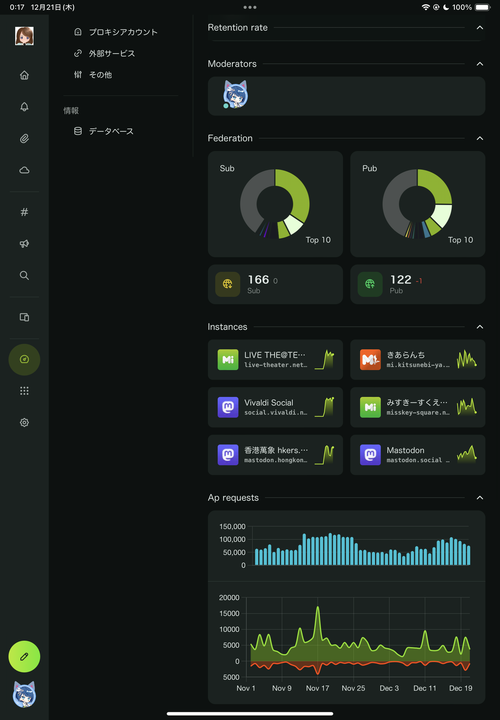
Task: Click the 情報 section heading
Action: (71, 111)
